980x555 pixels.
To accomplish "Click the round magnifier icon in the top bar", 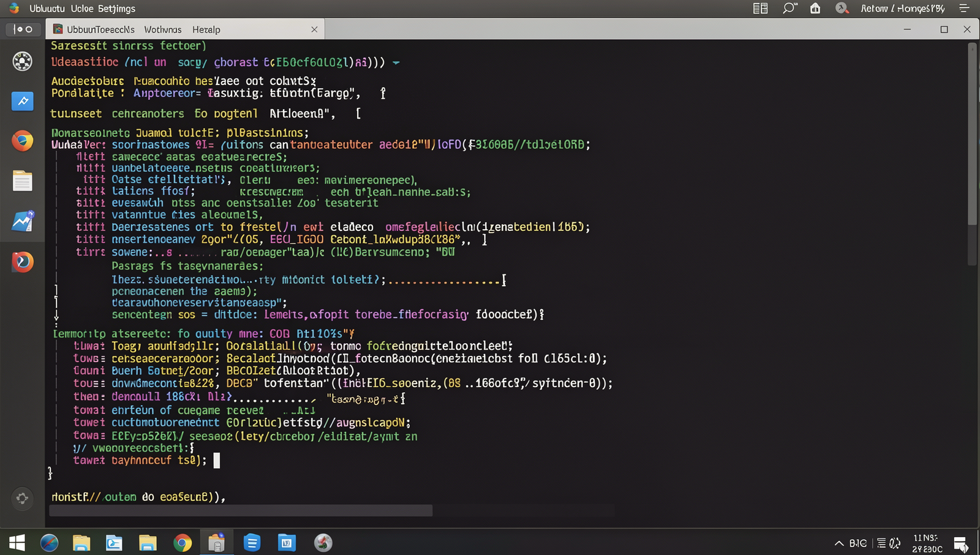I will click(842, 9).
